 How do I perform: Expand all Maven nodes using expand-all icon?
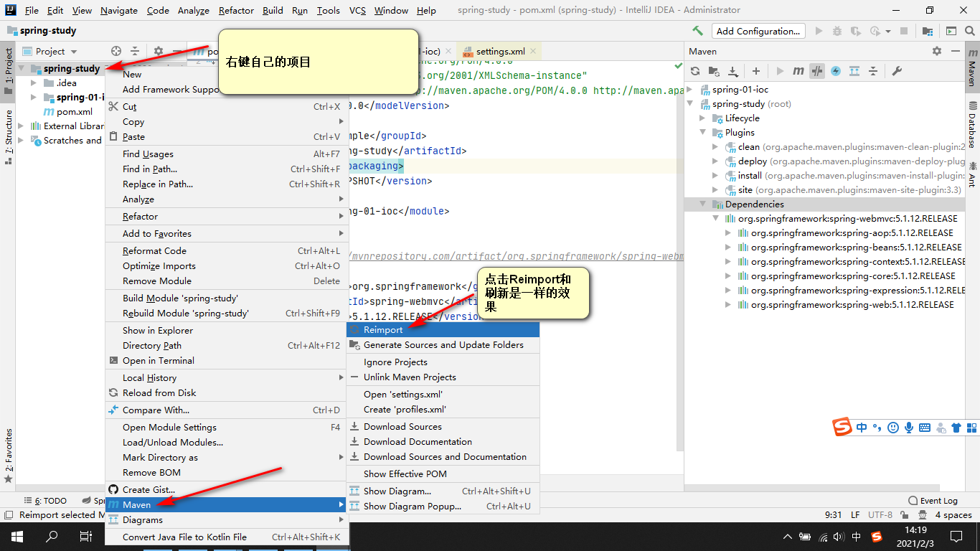click(x=854, y=71)
